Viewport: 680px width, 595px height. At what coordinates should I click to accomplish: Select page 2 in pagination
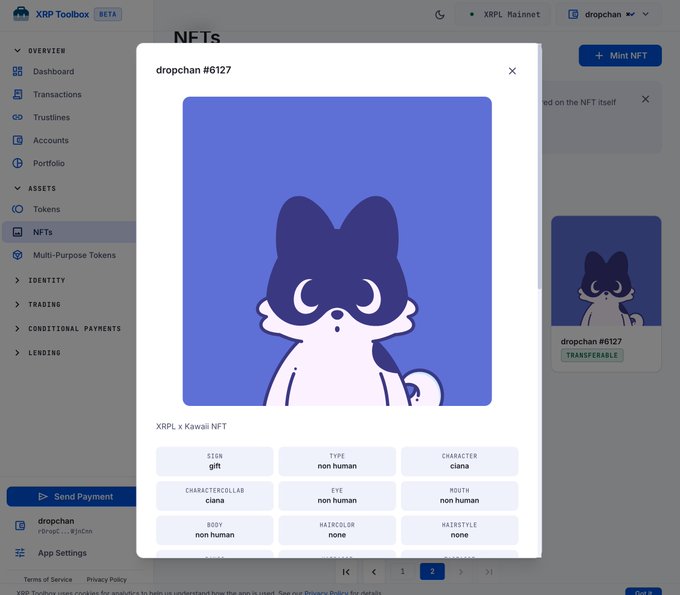432,571
